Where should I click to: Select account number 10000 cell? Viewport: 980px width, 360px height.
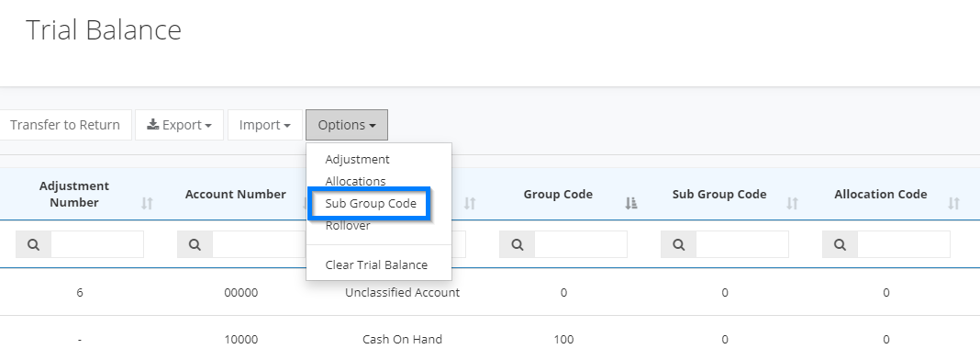(240, 340)
